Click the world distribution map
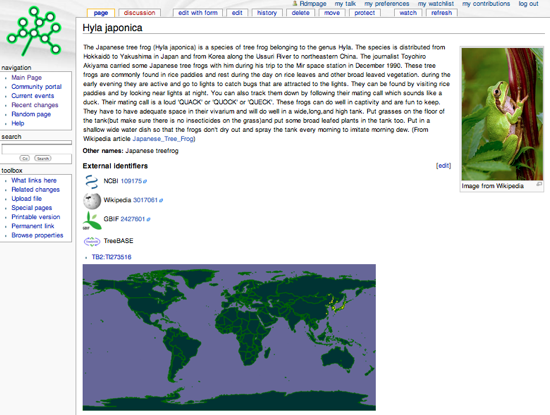550x415 pixels. point(229,337)
